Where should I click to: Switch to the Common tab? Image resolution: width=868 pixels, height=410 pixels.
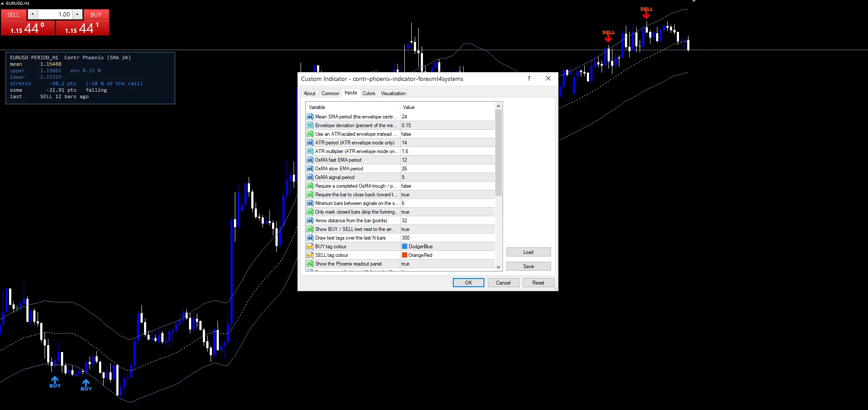click(x=330, y=93)
